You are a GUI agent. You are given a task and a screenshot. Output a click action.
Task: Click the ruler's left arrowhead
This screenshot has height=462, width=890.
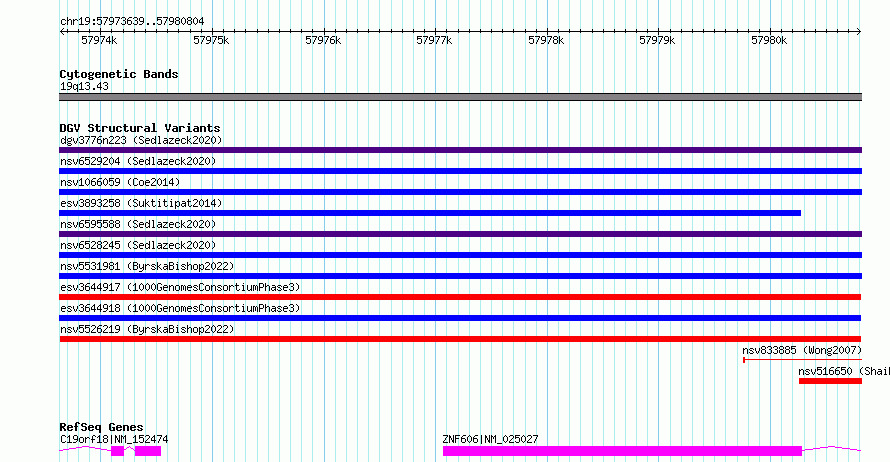[x=62, y=32]
